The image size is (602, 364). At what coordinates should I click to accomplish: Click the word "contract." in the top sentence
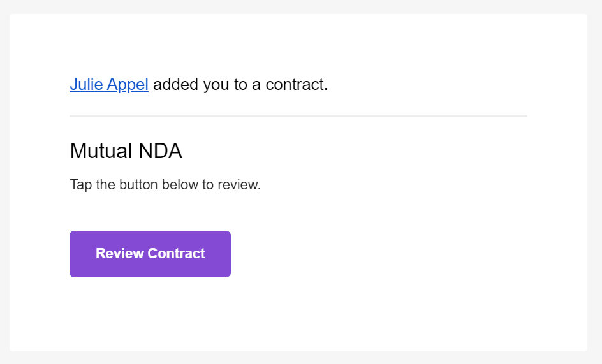(297, 85)
